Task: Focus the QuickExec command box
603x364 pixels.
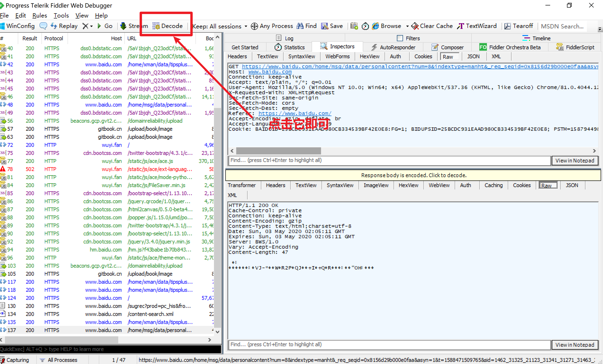Action: click(x=111, y=349)
